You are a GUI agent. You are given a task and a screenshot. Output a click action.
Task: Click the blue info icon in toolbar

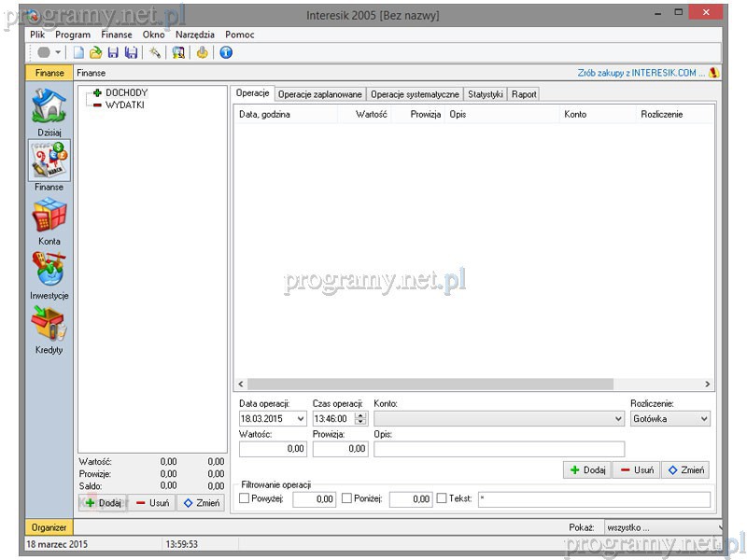point(225,53)
